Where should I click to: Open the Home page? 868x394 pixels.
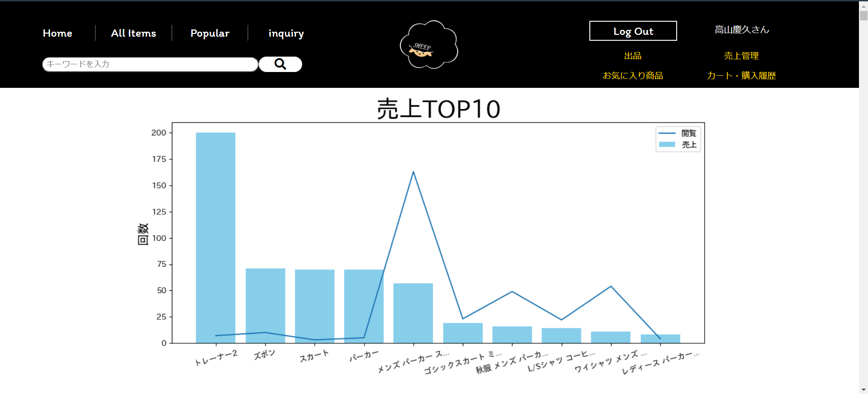(57, 33)
